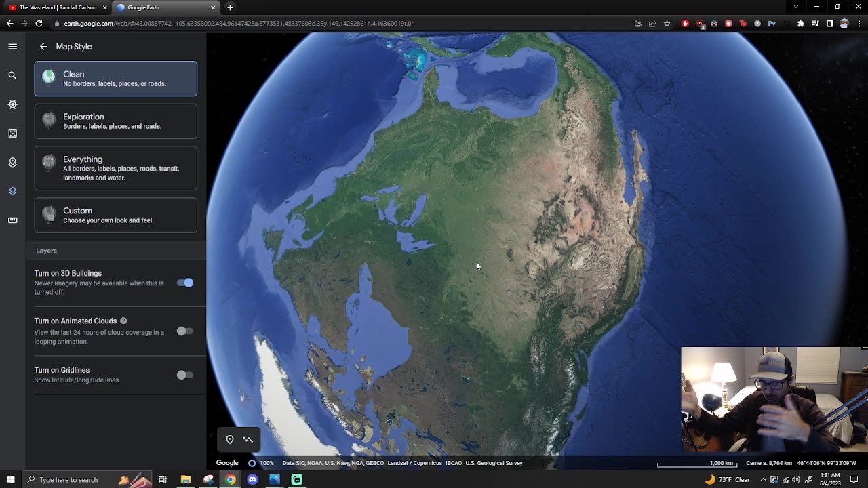Open the Pv extension icon
Screen dimensions: 868x488
(772, 24)
